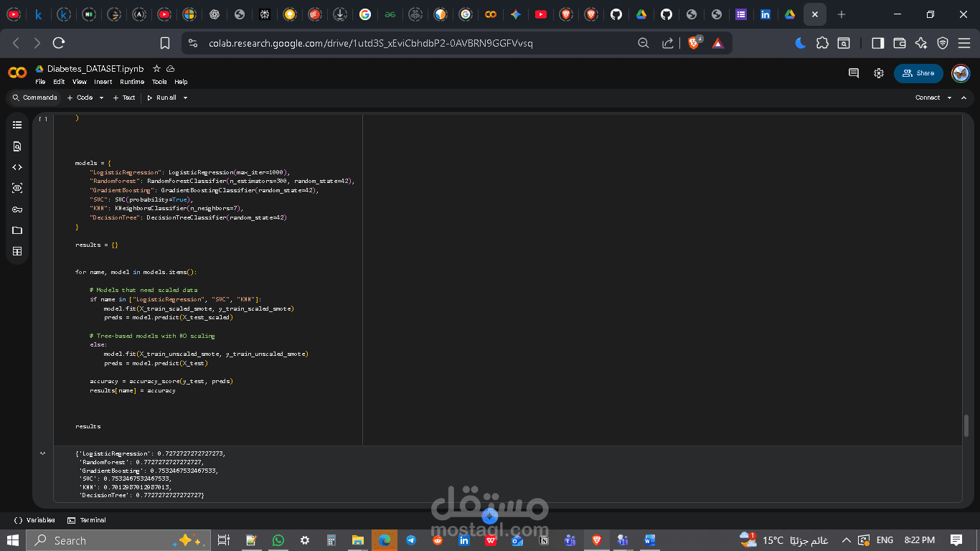Open the comments panel icon
980x551 pixels.
point(854,73)
